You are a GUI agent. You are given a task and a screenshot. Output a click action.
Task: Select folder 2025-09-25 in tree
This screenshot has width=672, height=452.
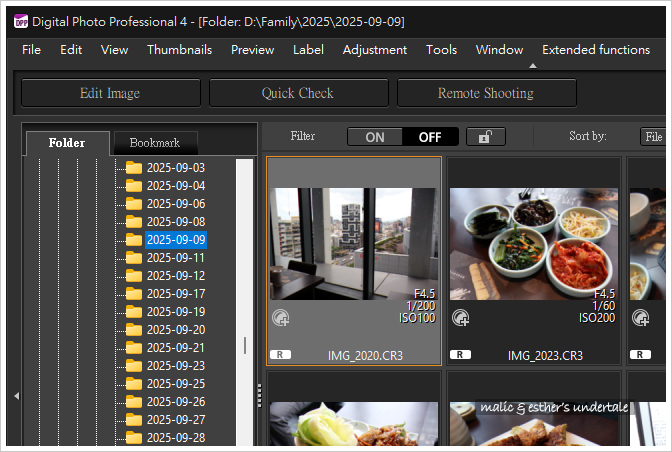[176, 383]
